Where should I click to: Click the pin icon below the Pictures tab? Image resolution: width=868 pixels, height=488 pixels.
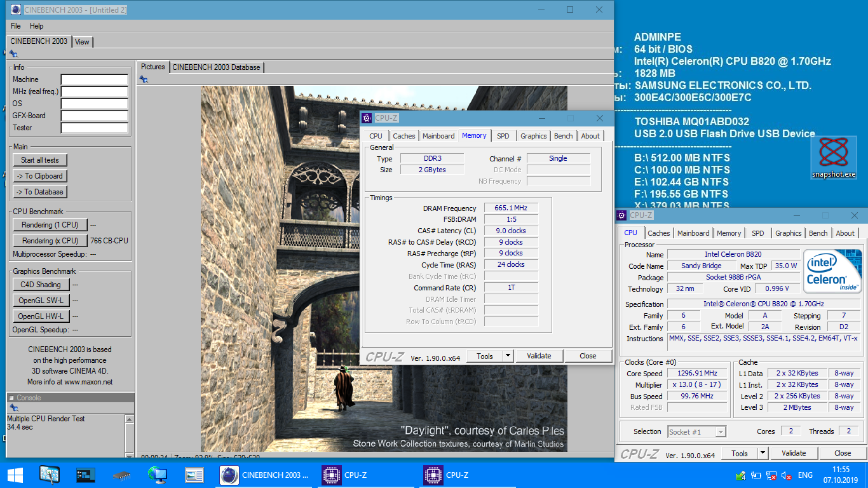click(x=144, y=79)
